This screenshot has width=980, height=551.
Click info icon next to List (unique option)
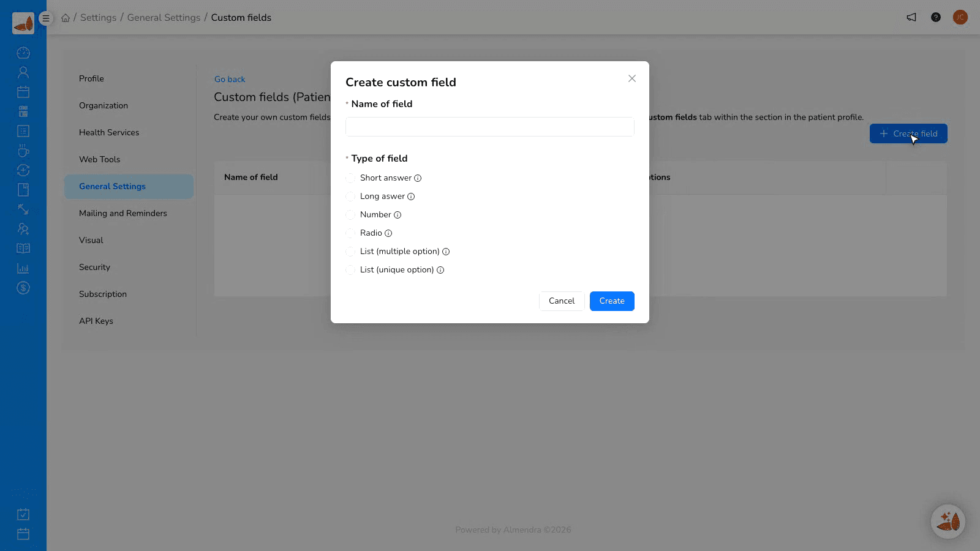pos(440,270)
